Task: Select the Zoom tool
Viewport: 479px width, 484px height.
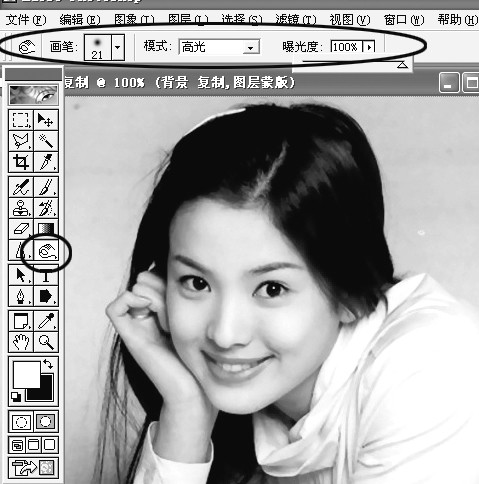Action: (46, 342)
